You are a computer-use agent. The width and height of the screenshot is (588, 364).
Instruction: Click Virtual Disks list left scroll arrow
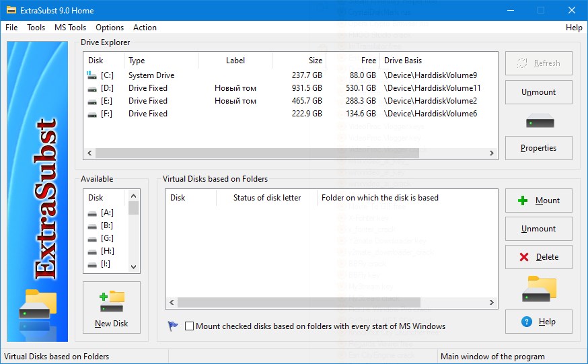pyautogui.click(x=172, y=302)
